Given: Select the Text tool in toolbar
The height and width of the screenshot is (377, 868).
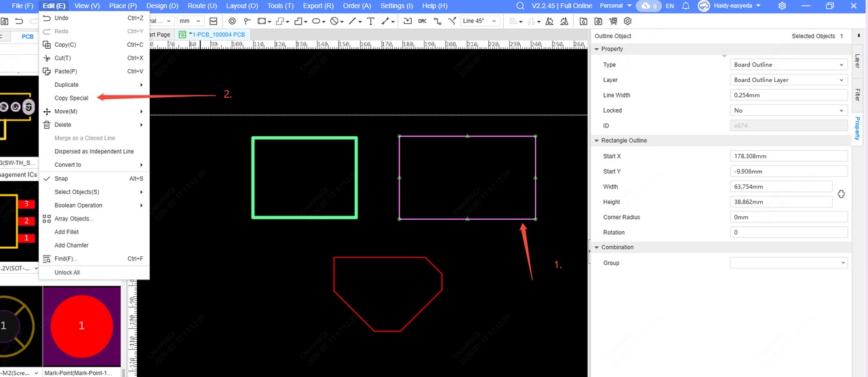Looking at the screenshot, I should click(370, 21).
